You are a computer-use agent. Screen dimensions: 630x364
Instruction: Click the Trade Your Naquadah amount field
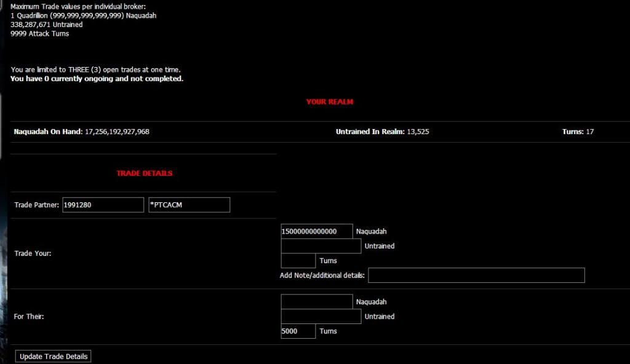(316, 231)
